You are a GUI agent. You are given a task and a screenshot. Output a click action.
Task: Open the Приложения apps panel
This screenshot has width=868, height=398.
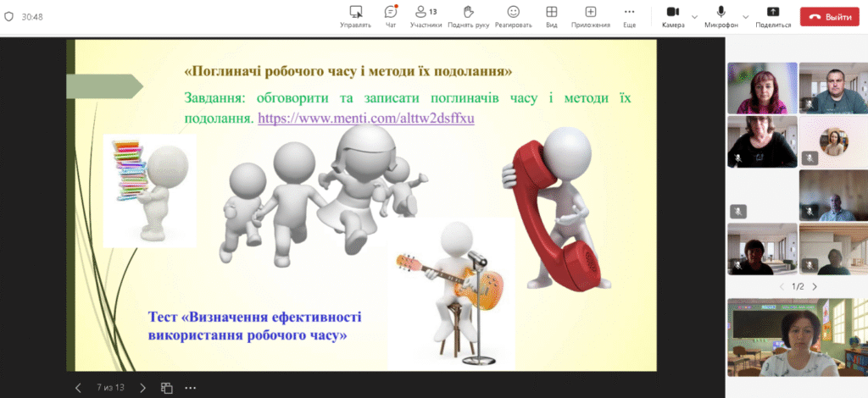coord(591,17)
